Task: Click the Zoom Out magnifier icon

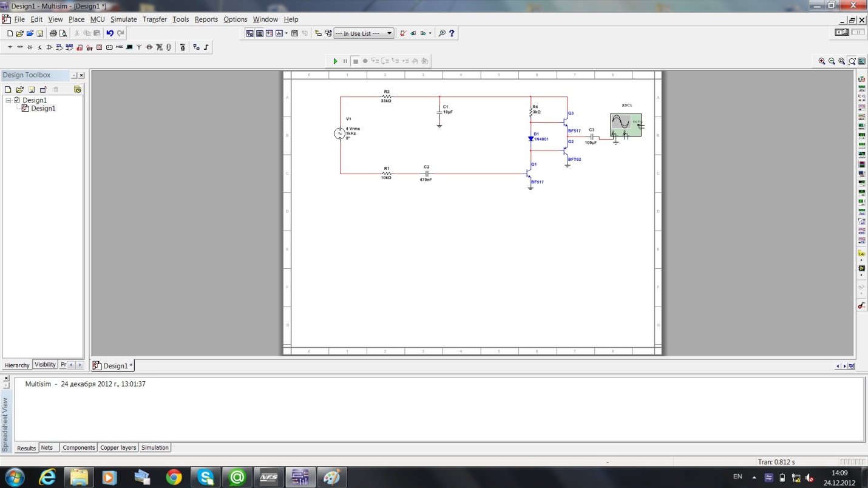Action: [832, 61]
